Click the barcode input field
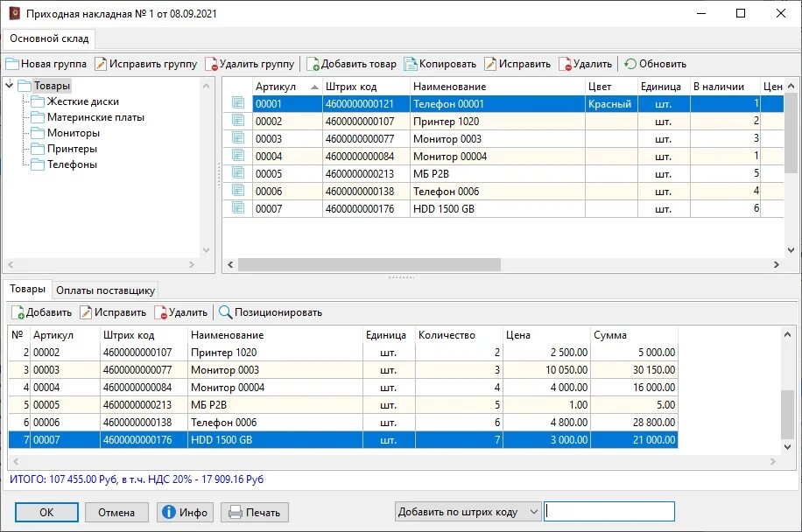Viewport: 802px width, 532px height. point(609,512)
